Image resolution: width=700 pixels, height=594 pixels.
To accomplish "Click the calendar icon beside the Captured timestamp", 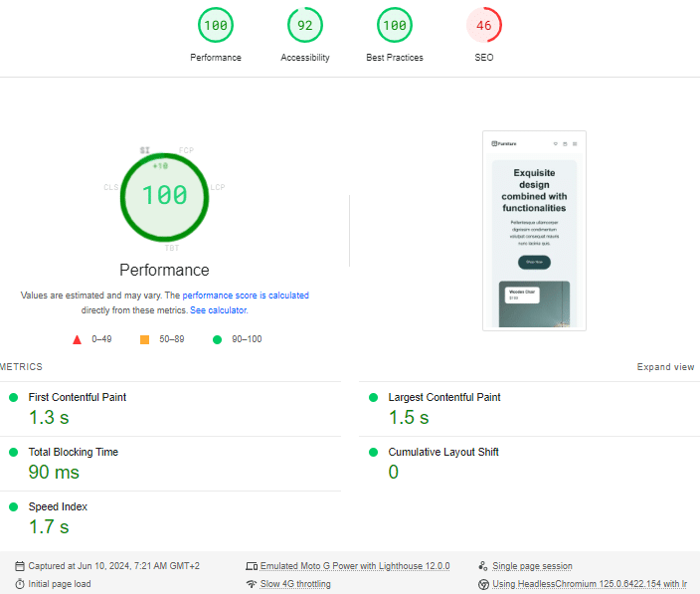I will click(20, 566).
